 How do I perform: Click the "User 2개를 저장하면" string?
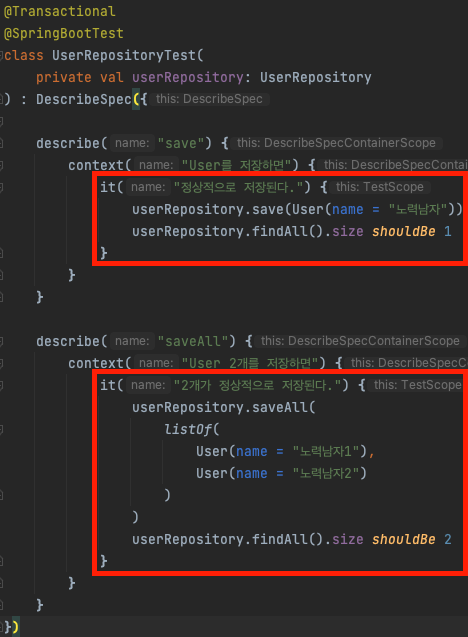(250, 363)
